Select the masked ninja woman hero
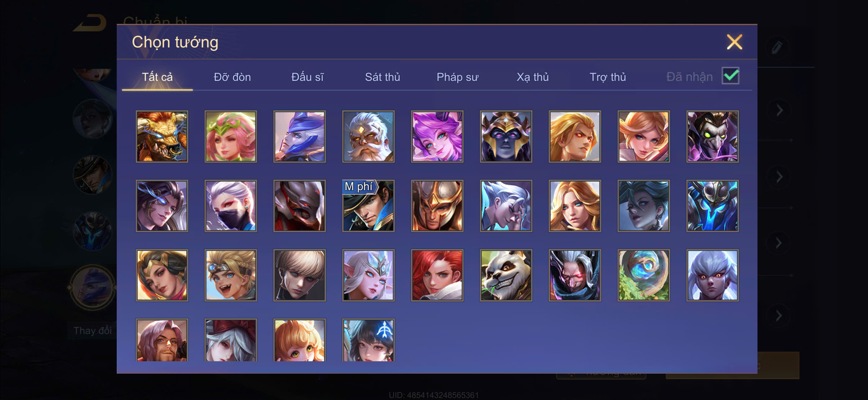 [x=230, y=206]
